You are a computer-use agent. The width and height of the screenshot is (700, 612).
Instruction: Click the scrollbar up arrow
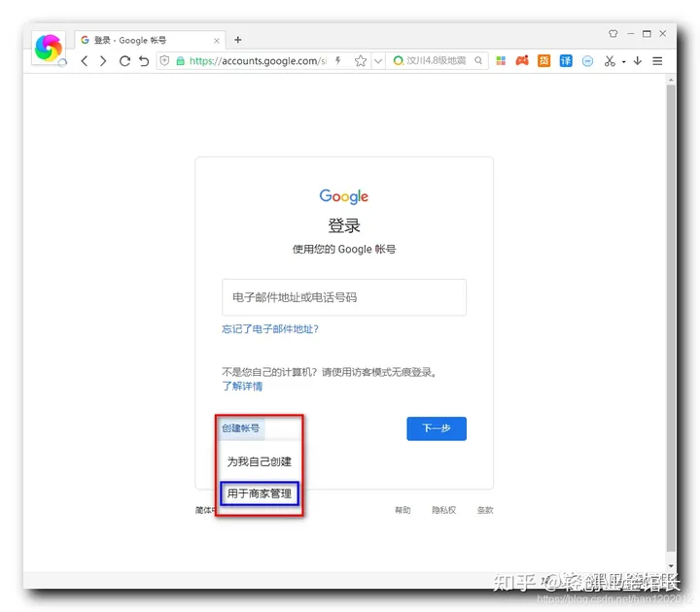pyautogui.click(x=671, y=80)
